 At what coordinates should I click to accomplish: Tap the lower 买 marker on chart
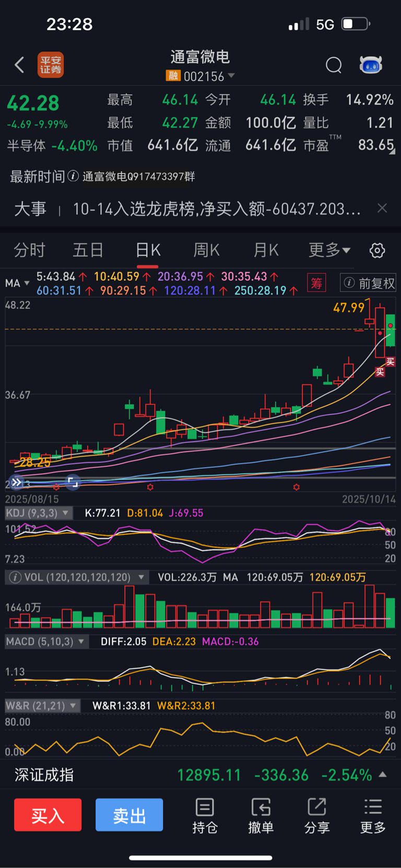coord(380,371)
